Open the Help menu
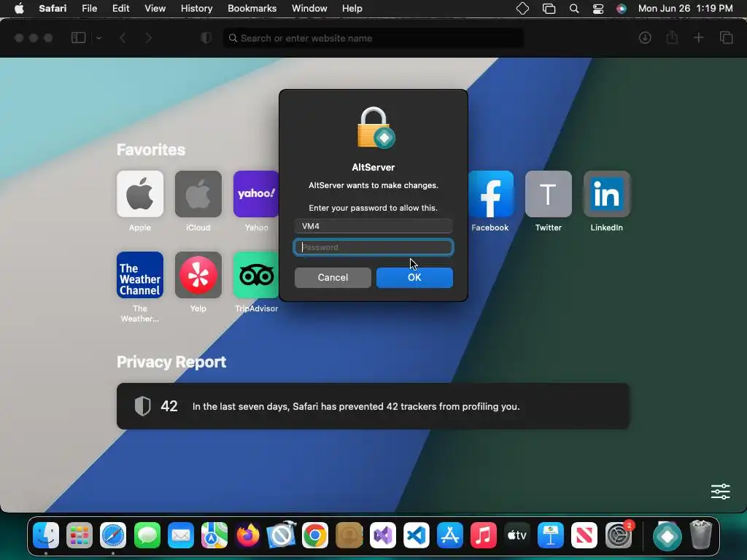The width and height of the screenshot is (747, 560). coord(352,9)
